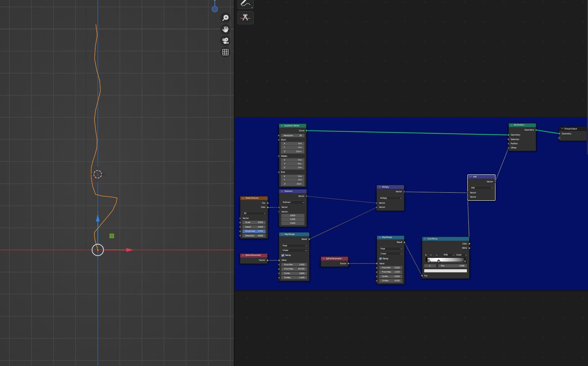Open the Noise Texture 3D dimensions dropdown

click(x=254, y=213)
